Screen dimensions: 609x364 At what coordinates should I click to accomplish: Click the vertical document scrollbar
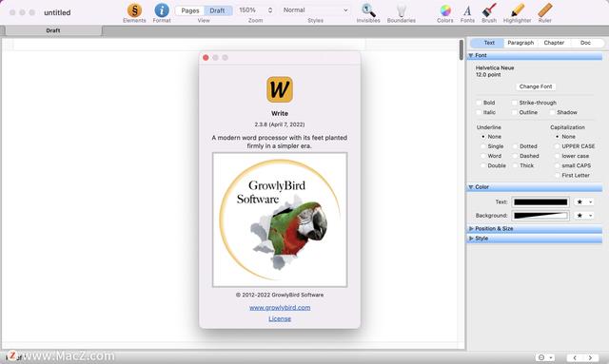pyautogui.click(x=461, y=49)
